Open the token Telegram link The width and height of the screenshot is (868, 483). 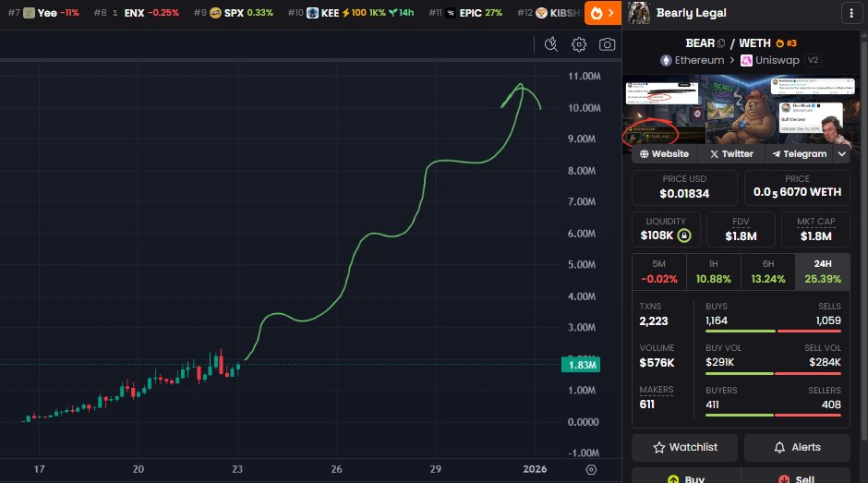coord(800,154)
